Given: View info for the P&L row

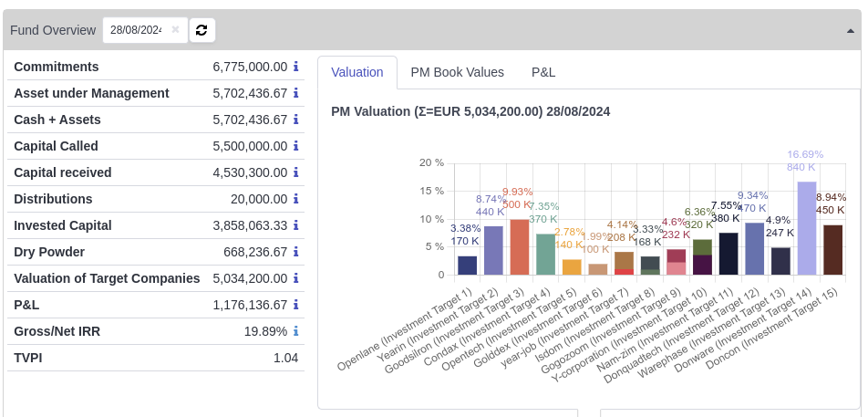Looking at the screenshot, I should [295, 305].
